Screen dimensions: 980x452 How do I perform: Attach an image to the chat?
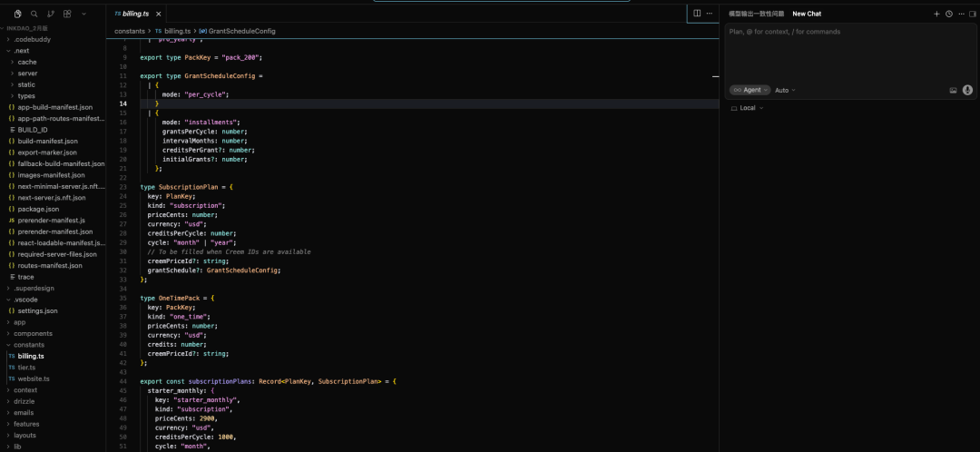[953, 90]
